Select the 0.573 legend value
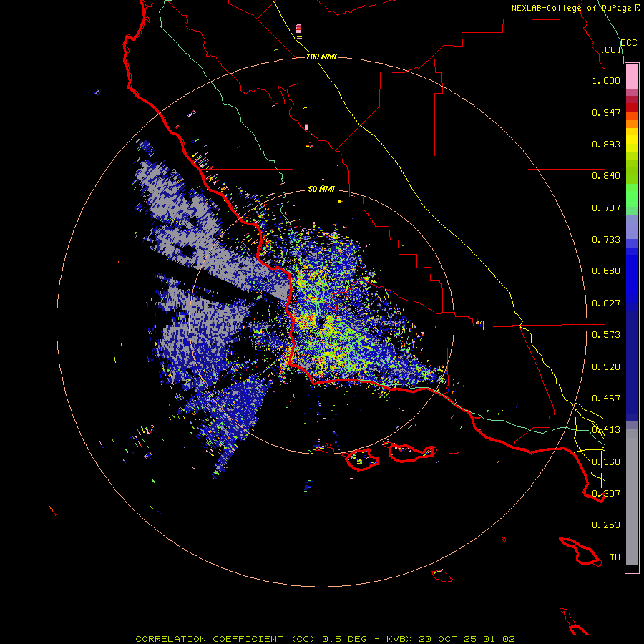 [x=606, y=335]
